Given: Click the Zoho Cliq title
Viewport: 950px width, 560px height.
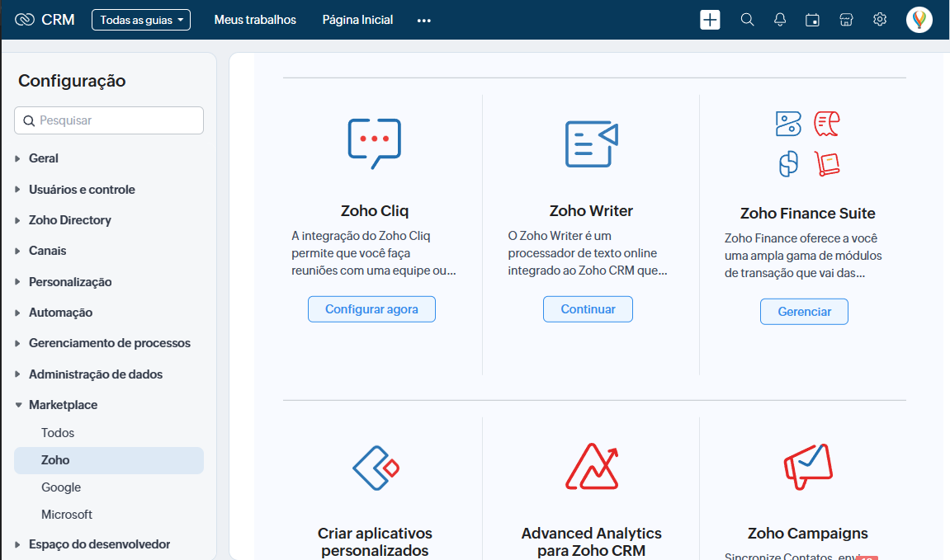Looking at the screenshot, I should point(375,210).
